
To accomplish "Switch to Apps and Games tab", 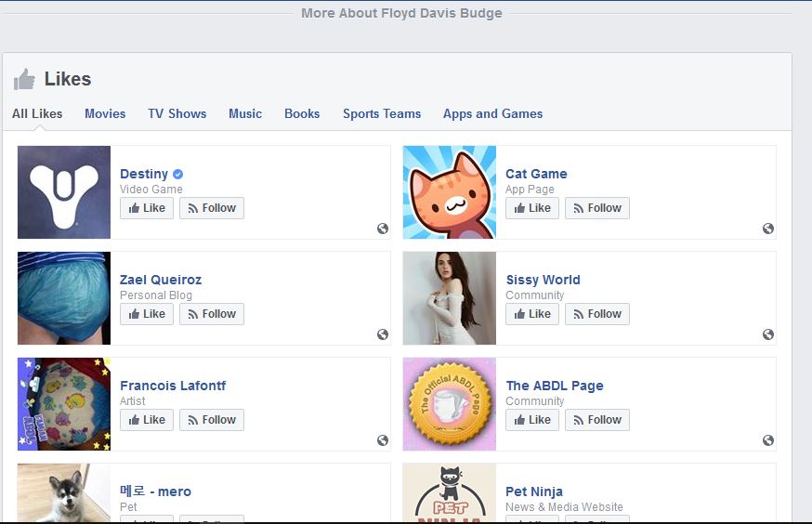I will tap(493, 114).
